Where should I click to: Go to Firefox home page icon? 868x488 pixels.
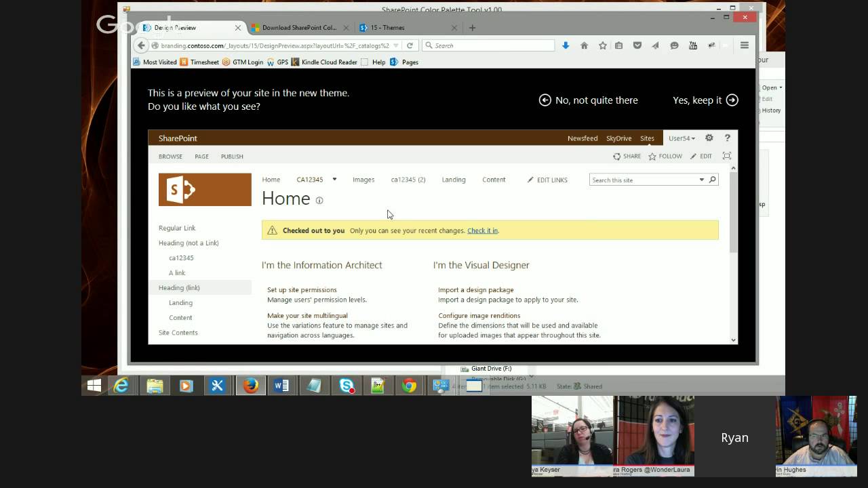tap(584, 45)
